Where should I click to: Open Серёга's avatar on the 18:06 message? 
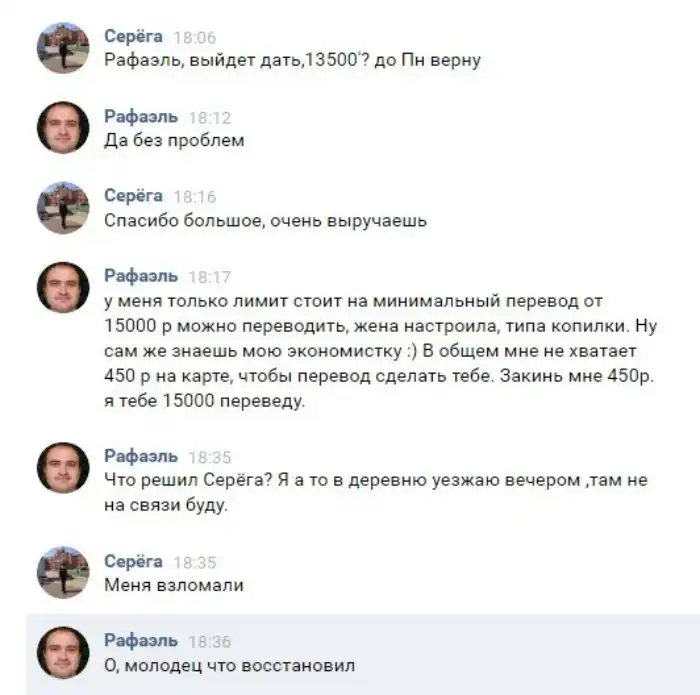[x=63, y=47]
